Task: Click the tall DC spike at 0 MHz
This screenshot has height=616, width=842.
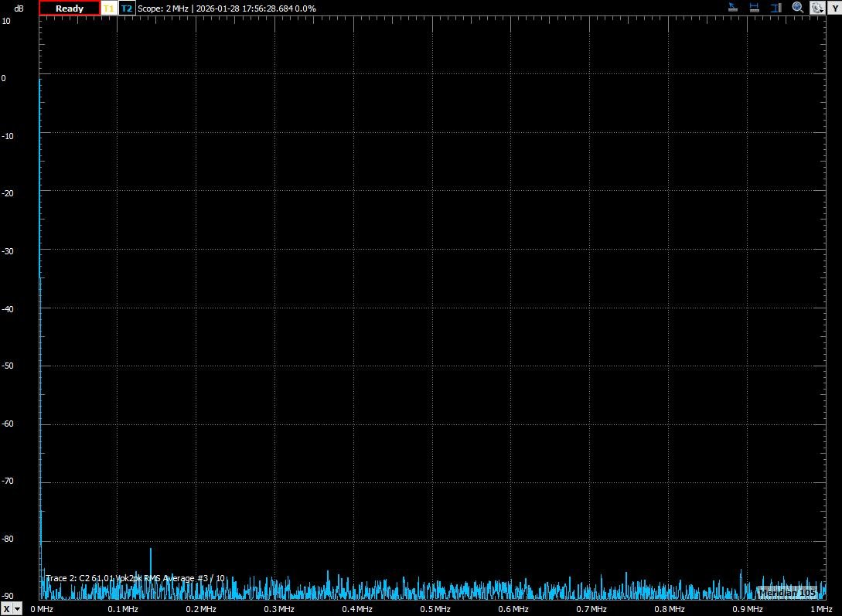Action: click(x=40, y=232)
